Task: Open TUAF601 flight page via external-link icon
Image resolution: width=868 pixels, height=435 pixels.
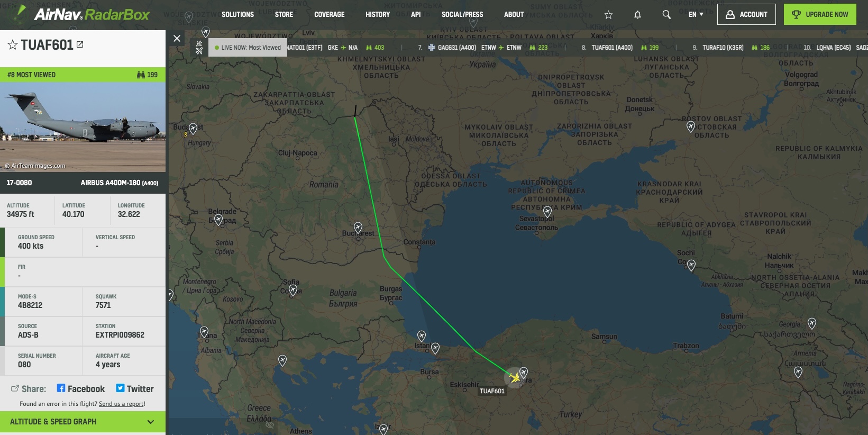Action: pyautogui.click(x=80, y=44)
